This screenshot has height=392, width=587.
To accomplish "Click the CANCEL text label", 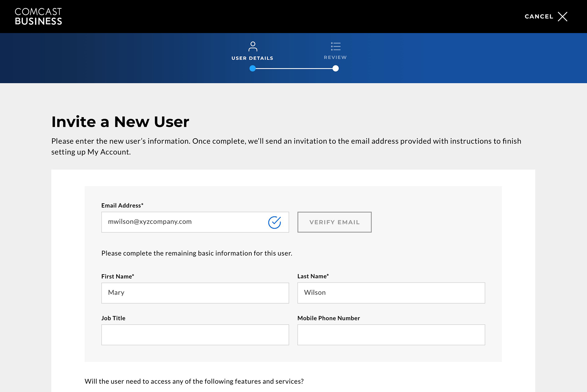I will coord(539,17).
